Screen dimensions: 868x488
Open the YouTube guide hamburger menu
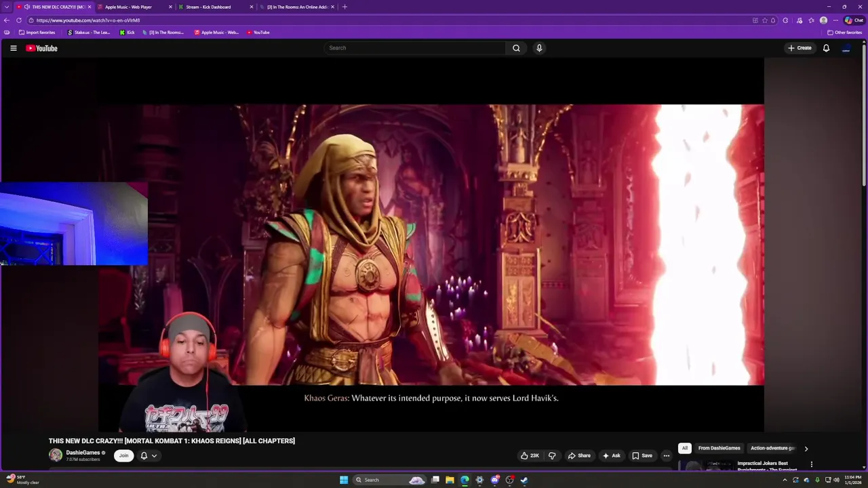coord(13,48)
